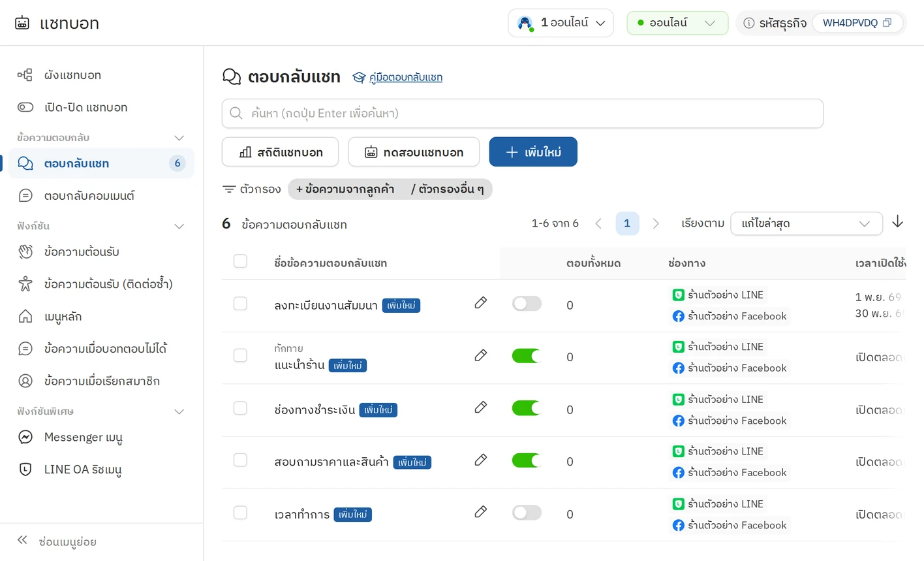This screenshot has width=924, height=561.
Task: Open the ออนไลน์ status dropdown
Action: tap(677, 23)
